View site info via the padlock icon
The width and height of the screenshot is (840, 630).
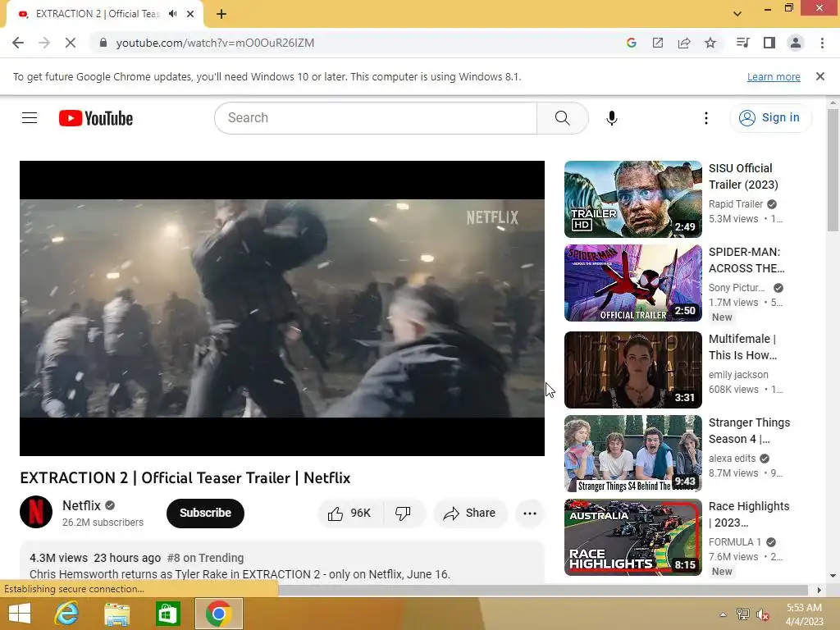click(x=103, y=43)
